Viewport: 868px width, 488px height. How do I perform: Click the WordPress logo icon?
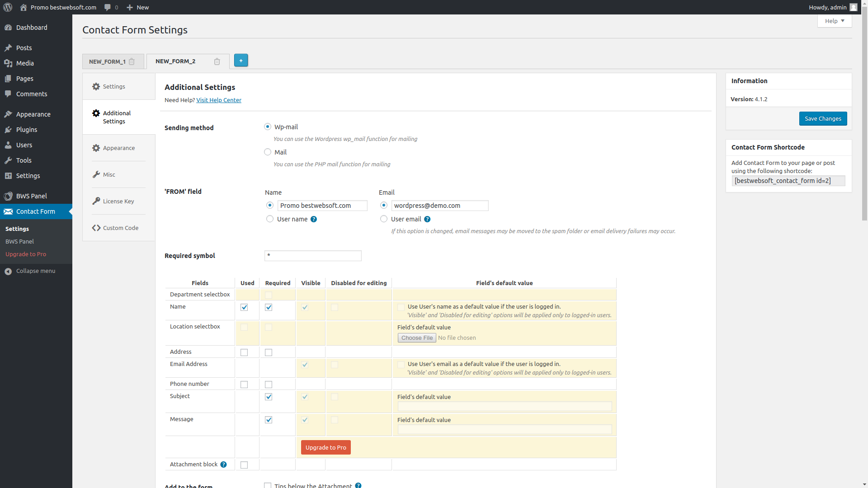click(8, 7)
